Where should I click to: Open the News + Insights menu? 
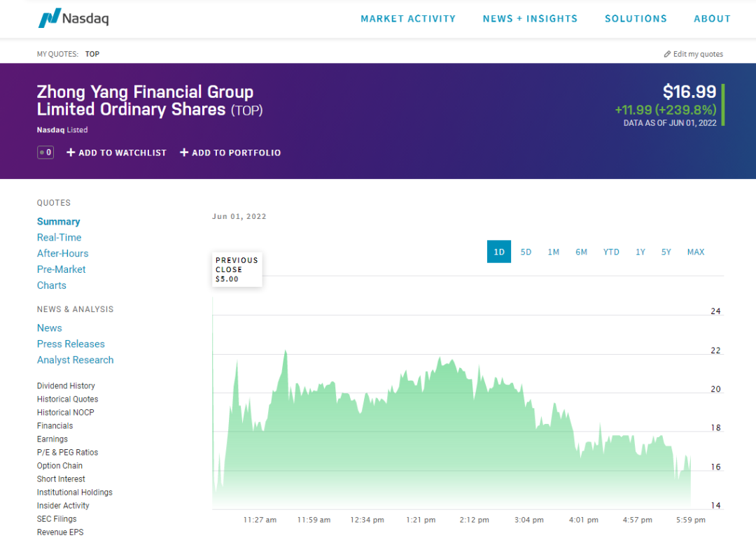(530, 19)
